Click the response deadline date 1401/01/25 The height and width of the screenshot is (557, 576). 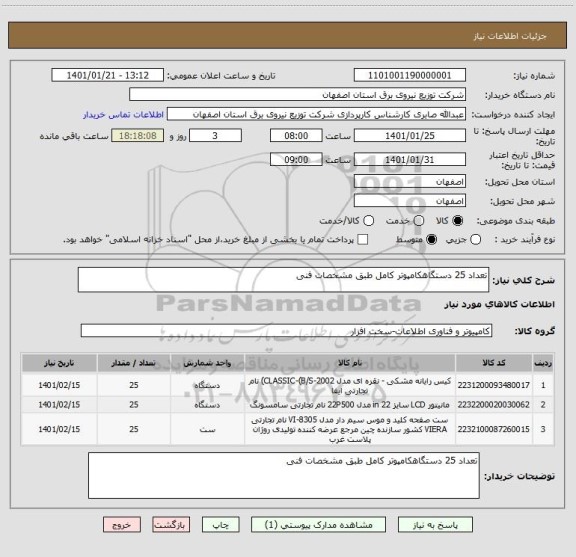(410, 136)
